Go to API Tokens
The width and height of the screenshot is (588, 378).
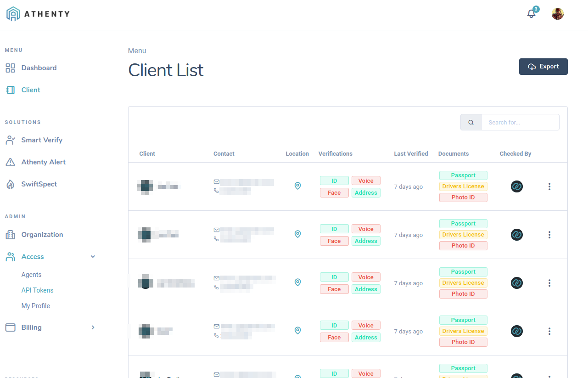click(37, 290)
